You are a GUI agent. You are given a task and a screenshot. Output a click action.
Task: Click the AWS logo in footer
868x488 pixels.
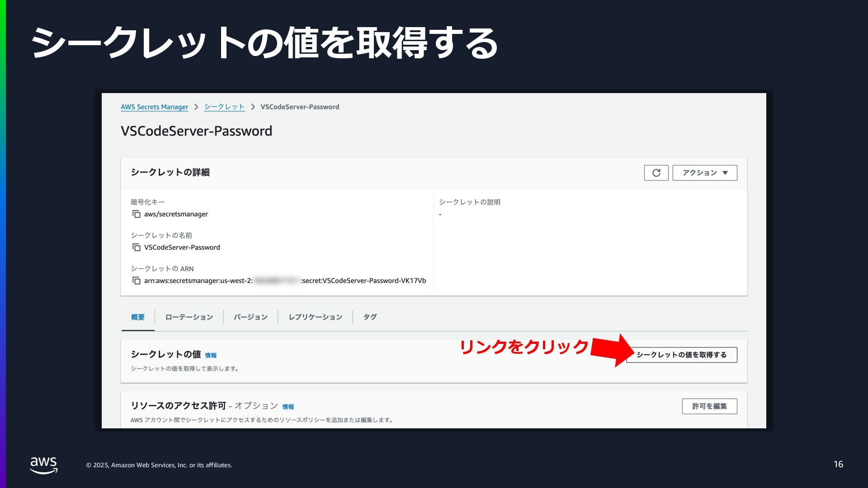(44, 465)
